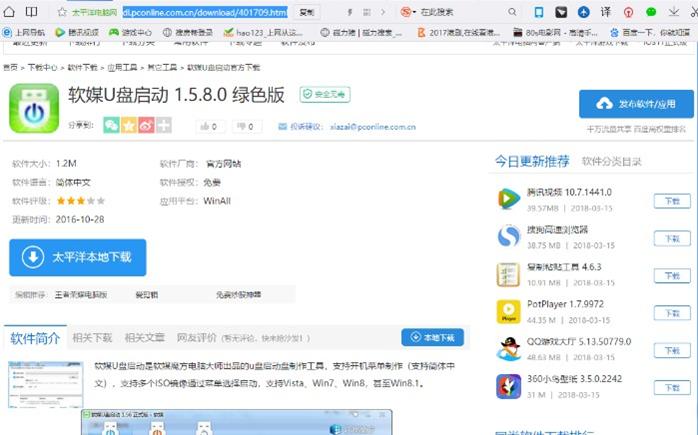The width and height of the screenshot is (698, 435).
Task: Open the 上网导航 bookmark
Action: [24, 32]
